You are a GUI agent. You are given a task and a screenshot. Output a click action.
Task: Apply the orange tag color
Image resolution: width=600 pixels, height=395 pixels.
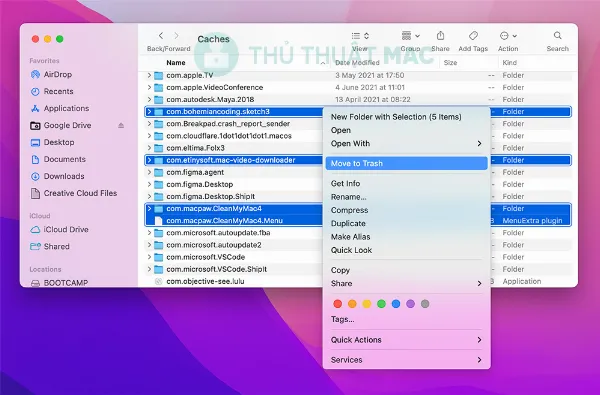352,304
